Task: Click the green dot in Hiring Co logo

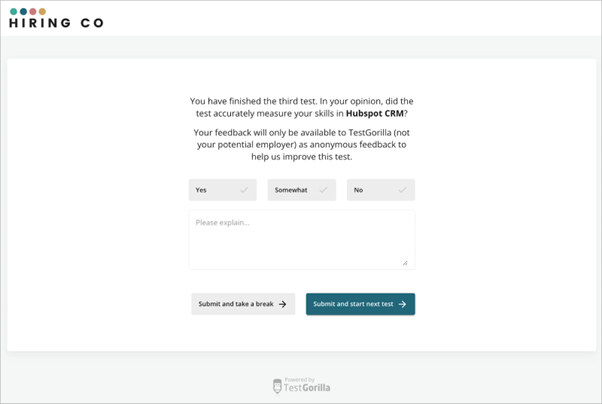Action: pyautogui.click(x=13, y=11)
